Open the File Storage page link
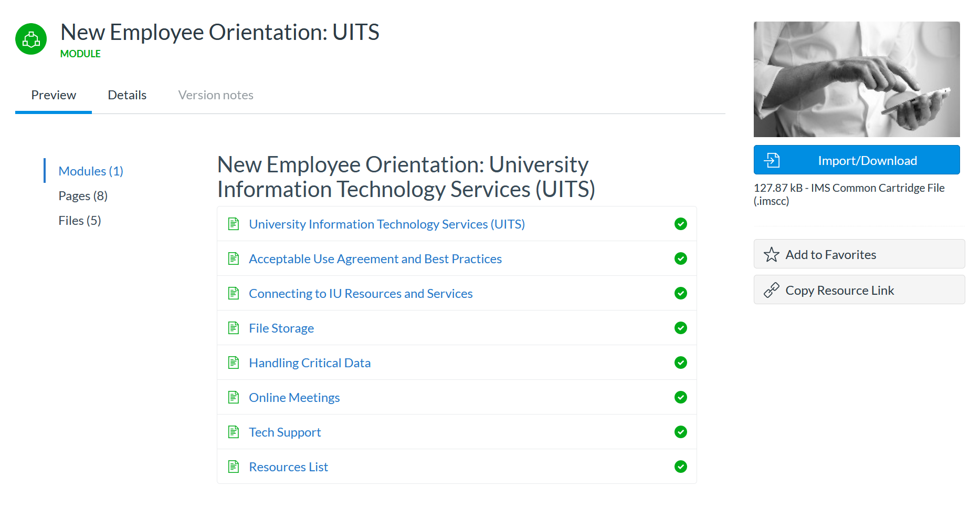This screenshot has width=980, height=517. coord(281,328)
